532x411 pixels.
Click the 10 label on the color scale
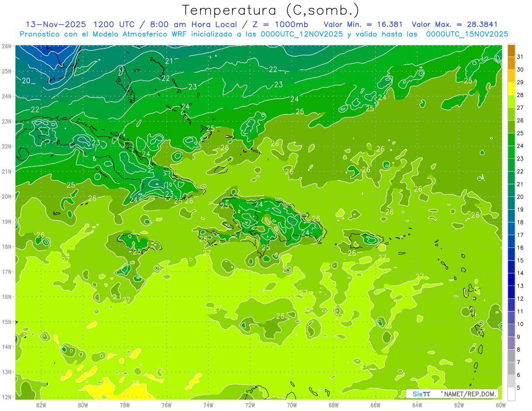pos(520,324)
